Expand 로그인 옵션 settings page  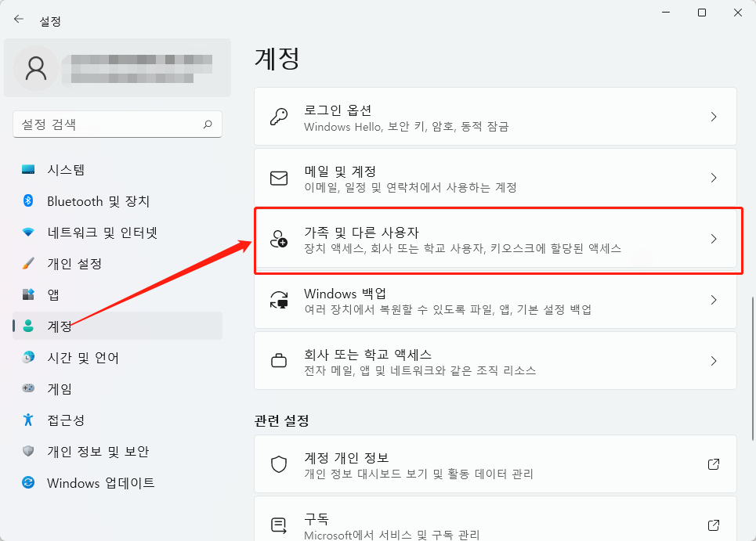coord(494,116)
